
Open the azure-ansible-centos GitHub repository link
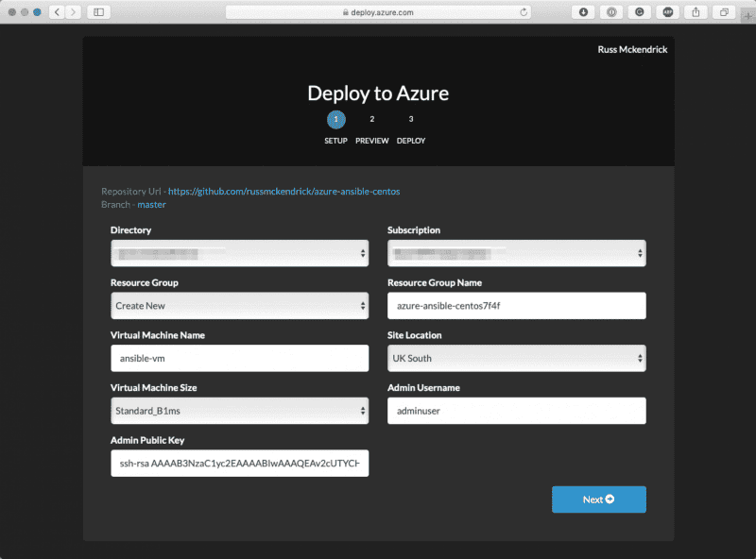tap(283, 192)
